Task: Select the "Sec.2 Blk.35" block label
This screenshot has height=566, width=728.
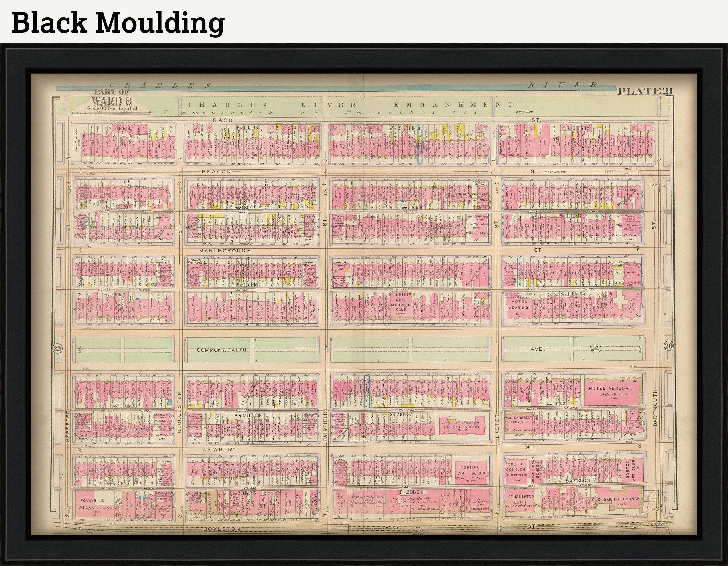Action: (x=242, y=493)
